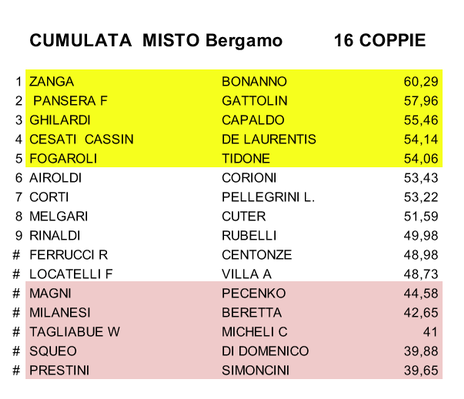Select the PANSERA F cell

[x=70, y=101]
